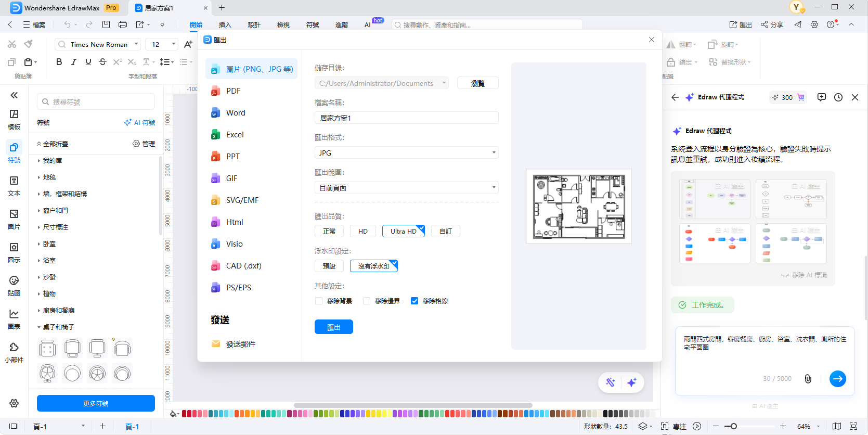868x435 pixels.
Task: Click the color fill bucket icon in palette bar
Action: click(174, 414)
